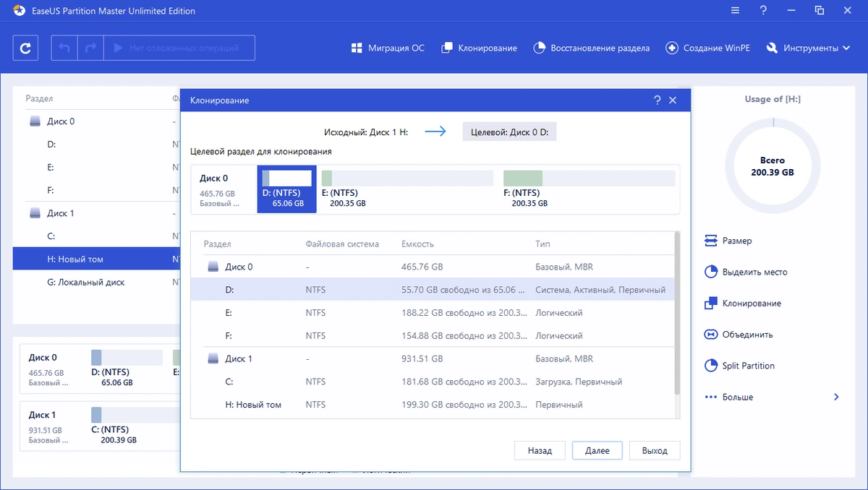868x490 pixels.
Task: Click the 199.30 GB свободно capacity cell
Action: [x=463, y=405]
